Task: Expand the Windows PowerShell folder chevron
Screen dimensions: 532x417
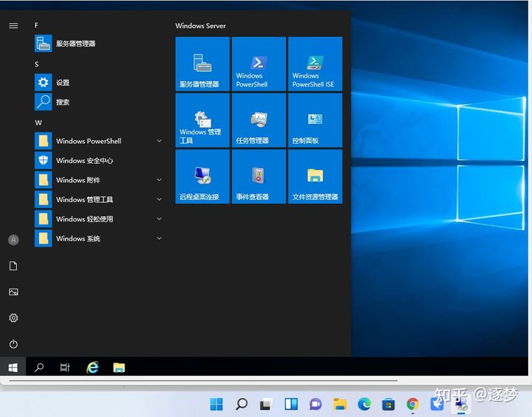Action: point(159,141)
